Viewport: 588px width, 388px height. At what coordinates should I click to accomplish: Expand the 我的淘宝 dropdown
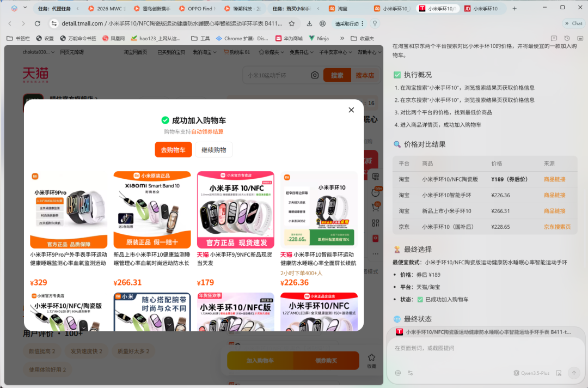click(204, 52)
